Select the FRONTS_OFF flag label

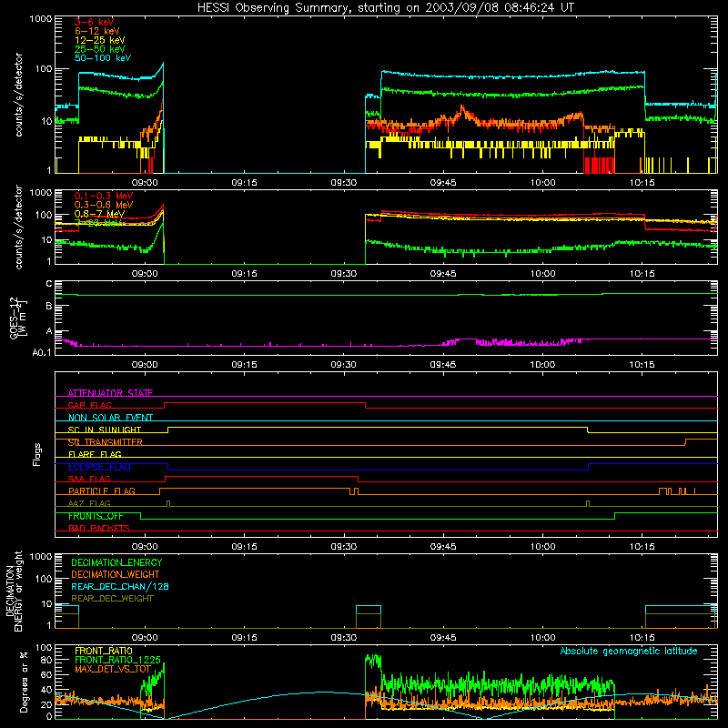[96, 516]
